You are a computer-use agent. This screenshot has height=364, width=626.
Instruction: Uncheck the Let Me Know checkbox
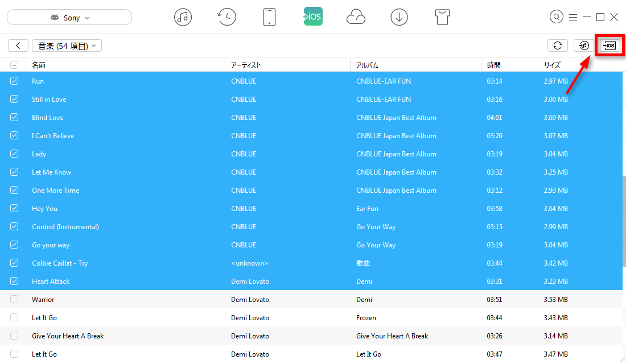(x=14, y=172)
